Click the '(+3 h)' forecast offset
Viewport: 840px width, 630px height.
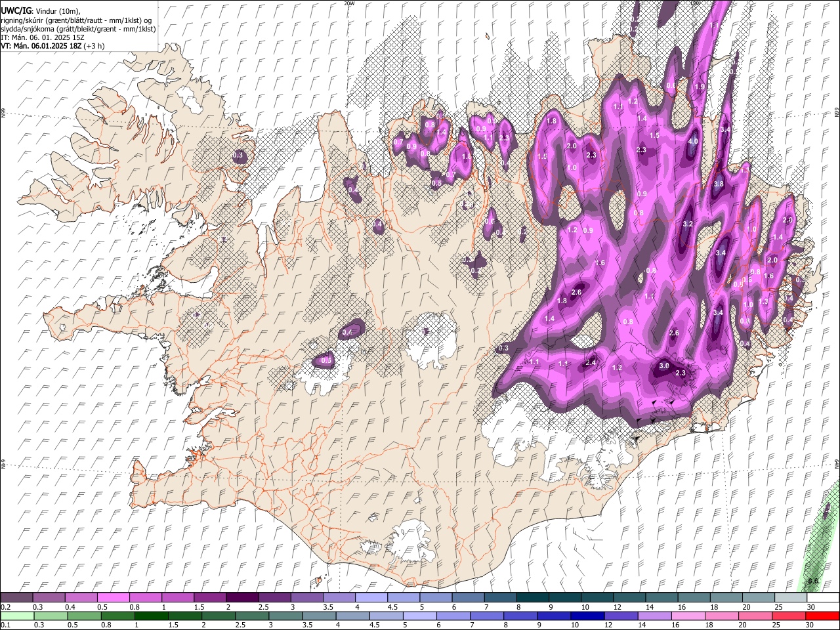click(x=94, y=46)
